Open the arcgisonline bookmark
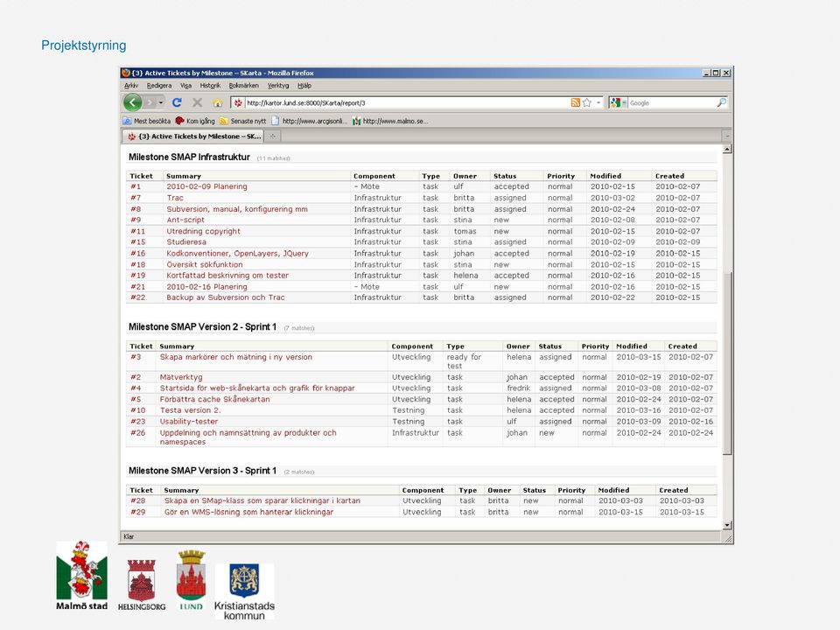The image size is (840, 630). tap(310, 121)
